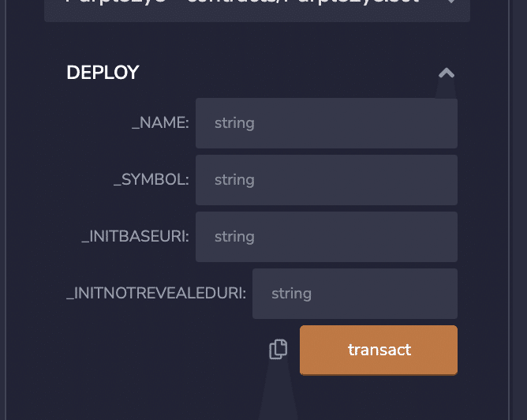Focus the _SYMBOL string input field
Image resolution: width=527 pixels, height=420 pixels.
pos(326,180)
